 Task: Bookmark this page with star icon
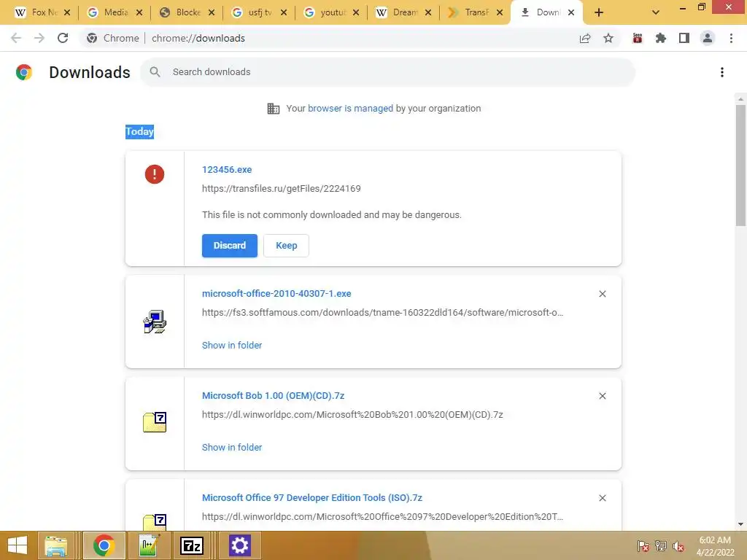pos(608,38)
